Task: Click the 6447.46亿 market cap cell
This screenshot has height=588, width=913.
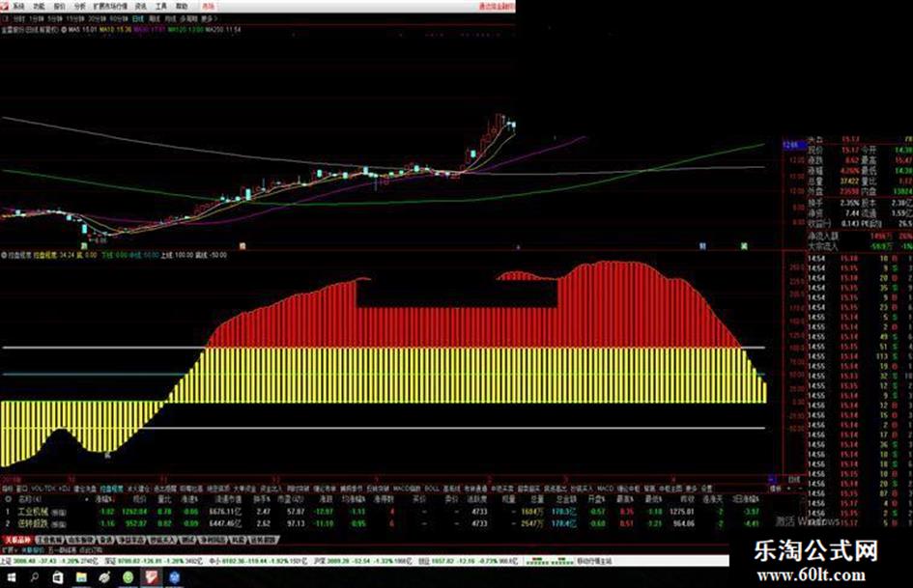Action: pyautogui.click(x=225, y=523)
